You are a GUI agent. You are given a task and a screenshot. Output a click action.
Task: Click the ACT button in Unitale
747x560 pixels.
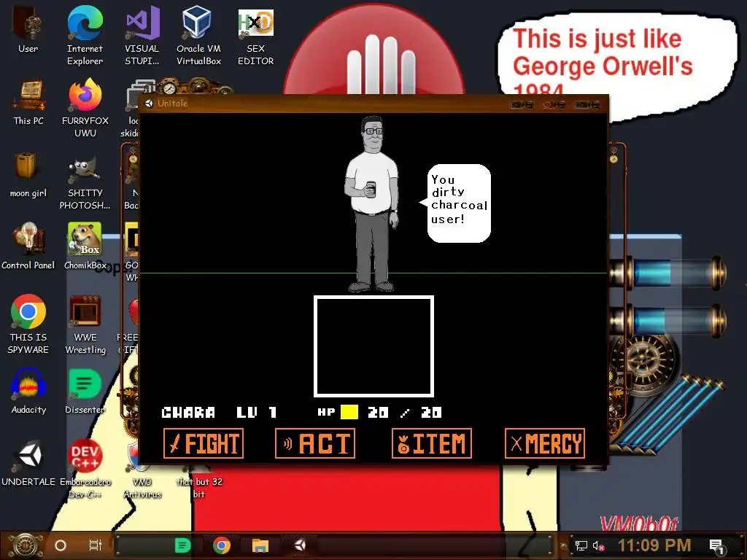[x=315, y=443]
